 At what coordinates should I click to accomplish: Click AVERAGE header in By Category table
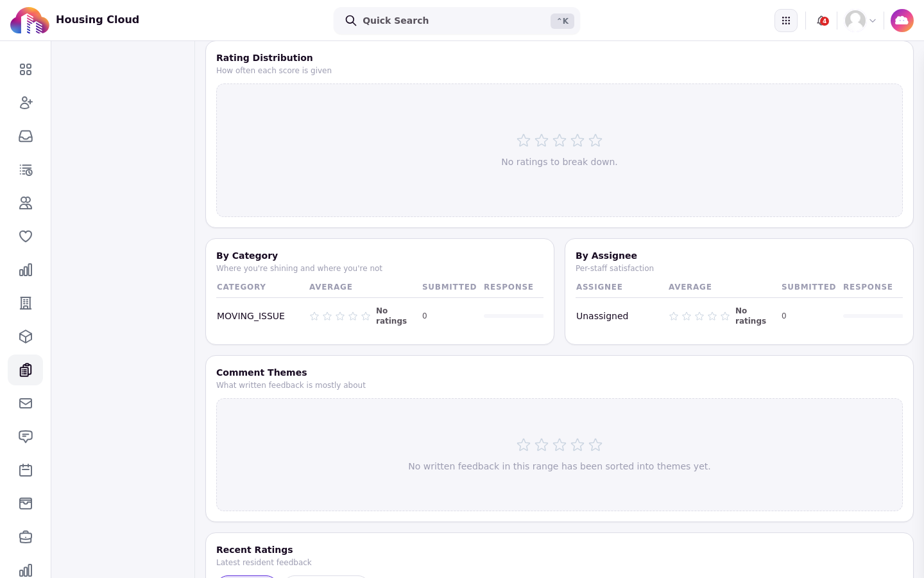point(330,287)
